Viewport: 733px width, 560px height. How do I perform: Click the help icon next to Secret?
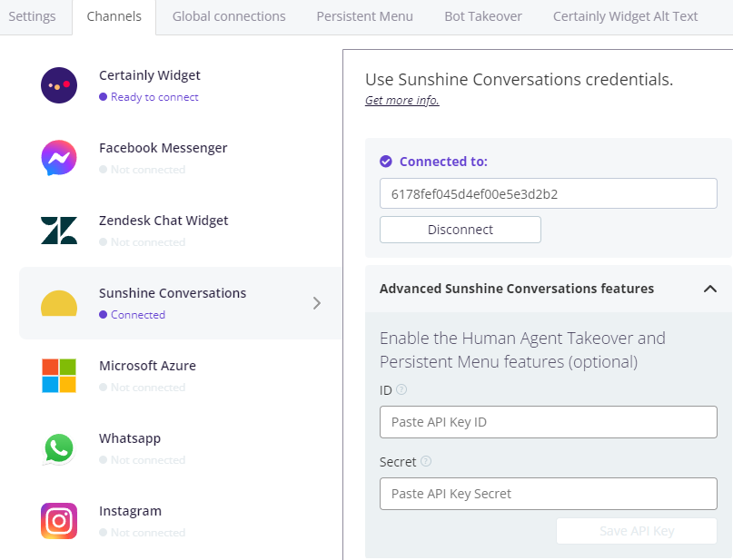point(426,461)
